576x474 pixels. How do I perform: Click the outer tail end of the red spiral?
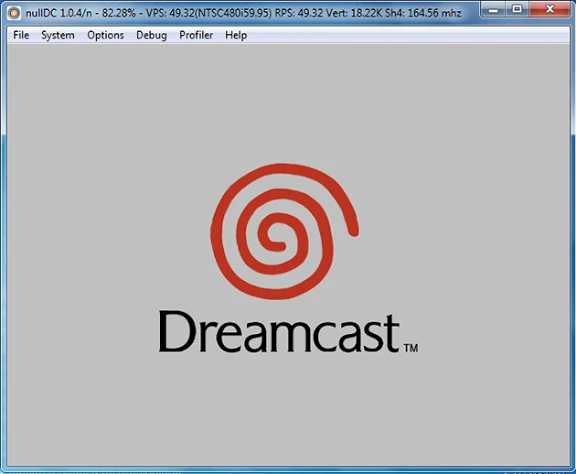(353, 231)
